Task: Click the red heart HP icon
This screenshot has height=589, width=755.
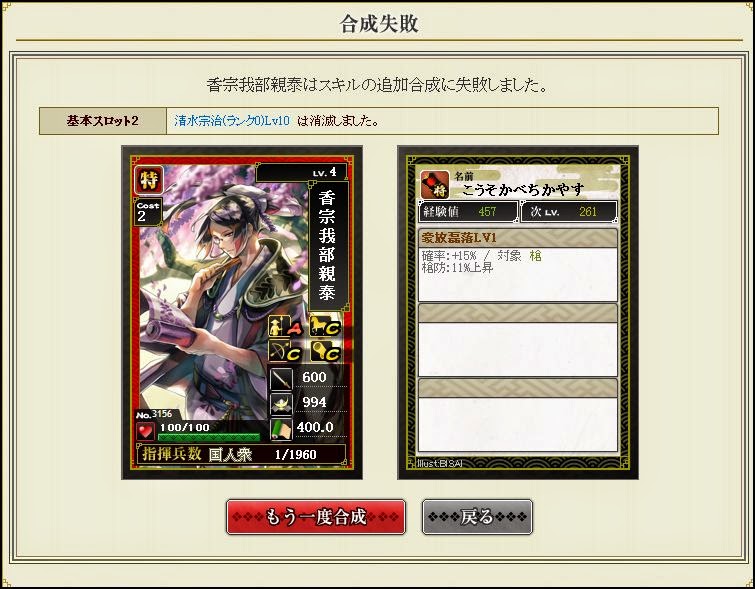Action: (145, 431)
